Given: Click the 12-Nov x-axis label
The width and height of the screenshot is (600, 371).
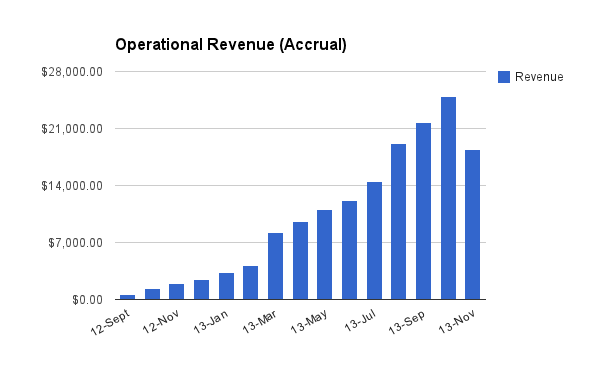Looking at the screenshot, I should tap(161, 322).
